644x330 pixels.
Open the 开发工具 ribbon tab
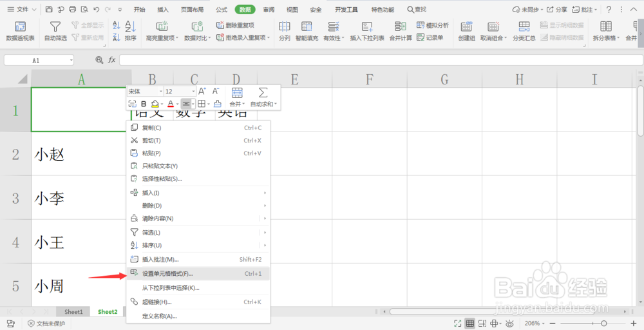coord(346,10)
